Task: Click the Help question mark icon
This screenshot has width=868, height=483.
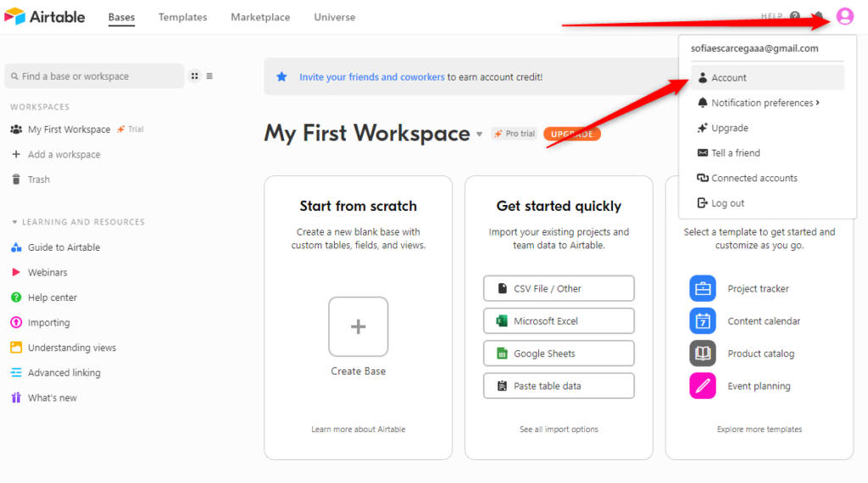Action: (795, 17)
